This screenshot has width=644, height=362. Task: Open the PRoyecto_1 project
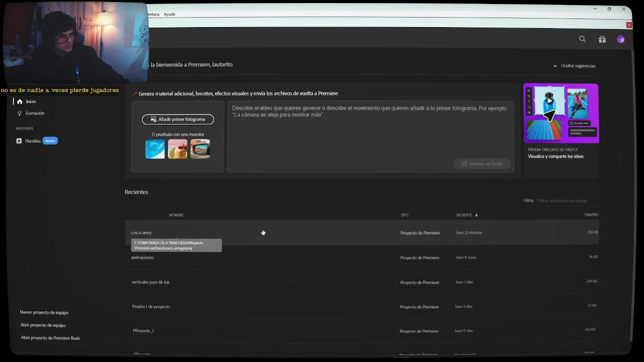coord(143,331)
